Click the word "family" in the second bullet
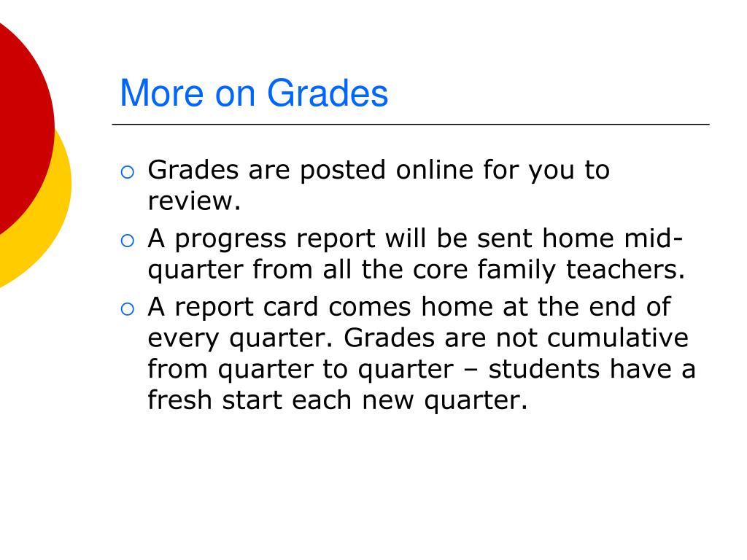Screen dimensions: 747x560 [x=517, y=271]
